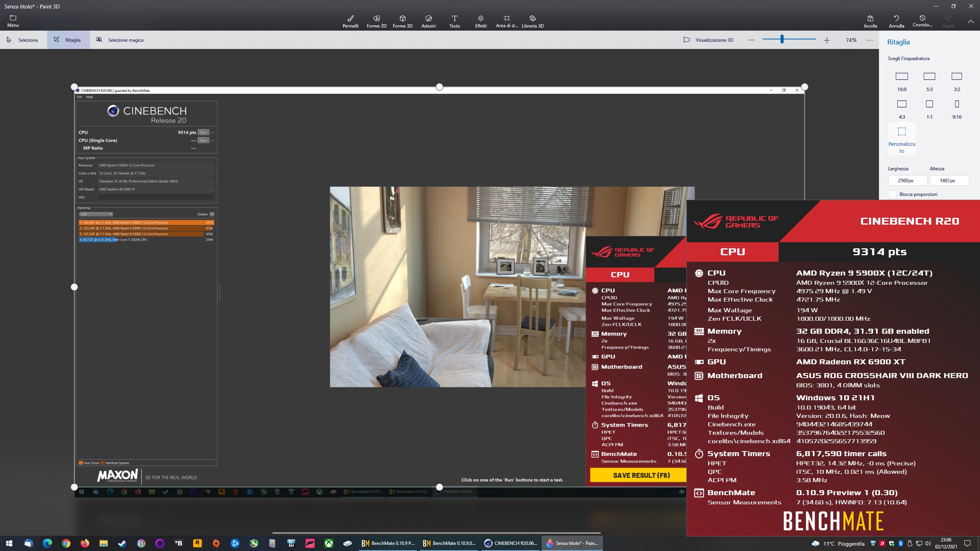
Task: Open the volume control in system tray
Action: pos(928,543)
